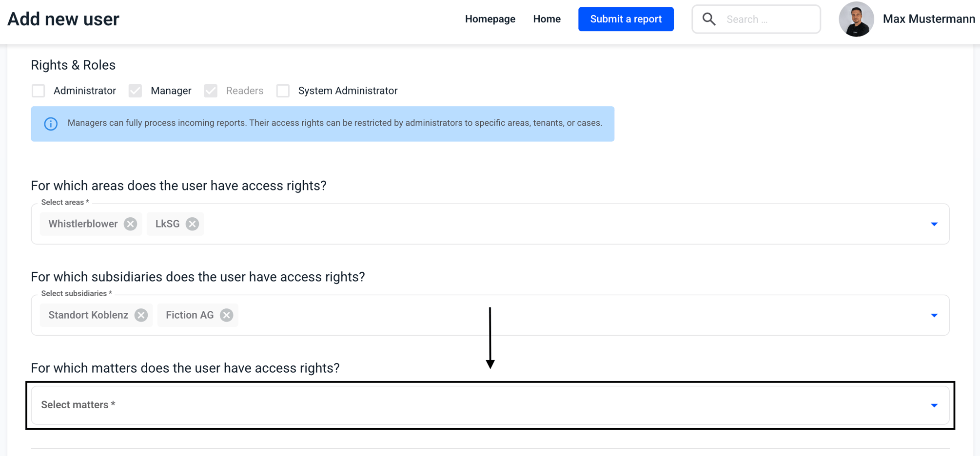Remove the Fiction AG subsidiary chip
The image size is (980, 456).
(226, 315)
